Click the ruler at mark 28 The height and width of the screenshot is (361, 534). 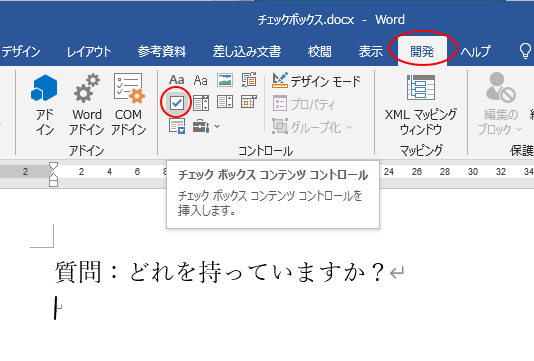[445, 172]
